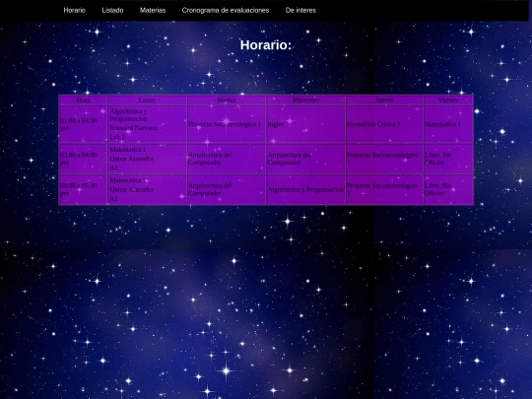Click the Jueves column header
Screen dimensions: 532x399
click(384, 100)
